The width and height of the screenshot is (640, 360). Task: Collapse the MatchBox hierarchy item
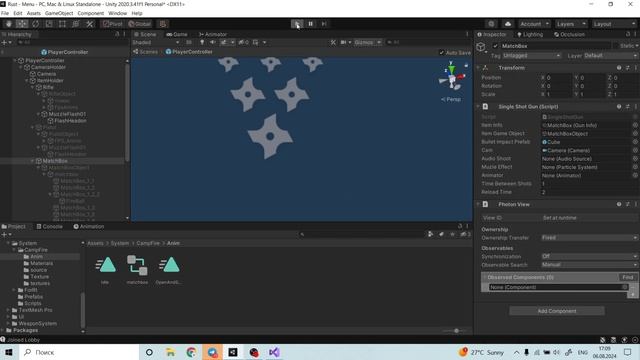tap(32, 161)
